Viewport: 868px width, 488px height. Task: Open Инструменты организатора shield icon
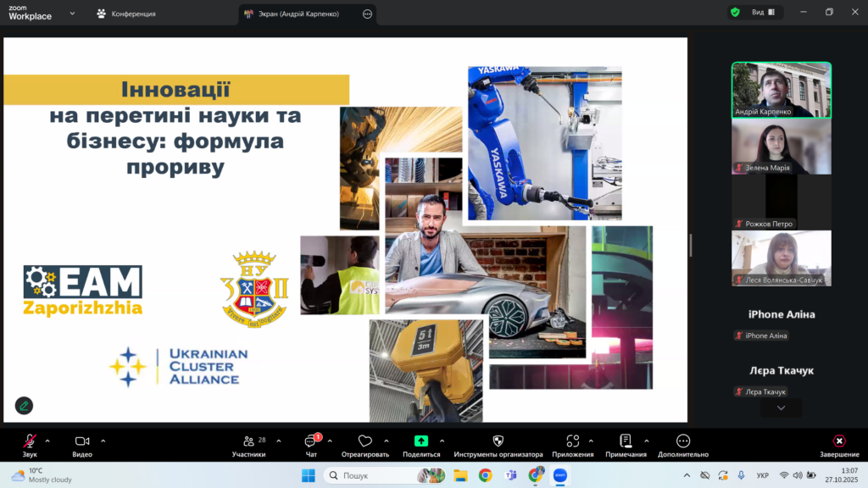(498, 441)
